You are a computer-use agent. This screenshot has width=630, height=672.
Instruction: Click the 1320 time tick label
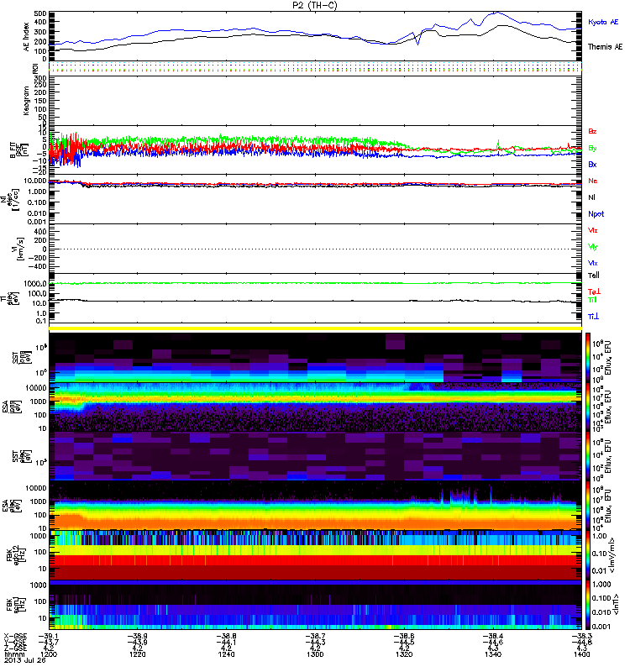coord(404,654)
